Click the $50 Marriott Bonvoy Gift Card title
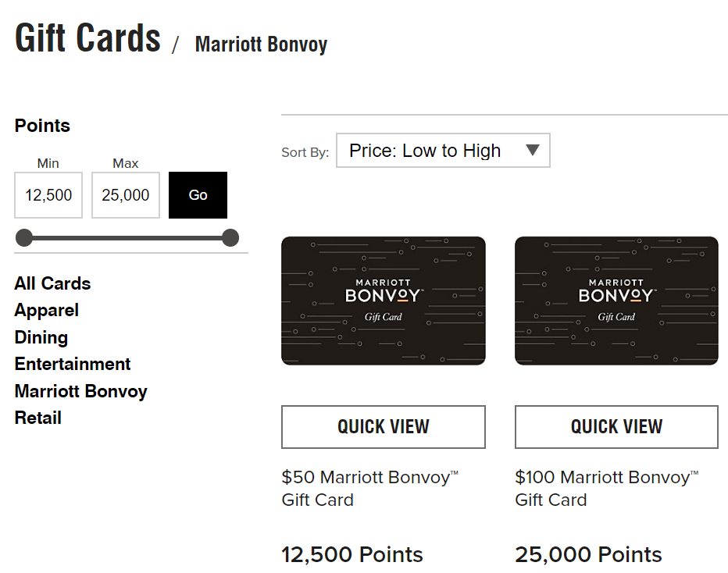The height and width of the screenshot is (573, 728). coord(370,489)
